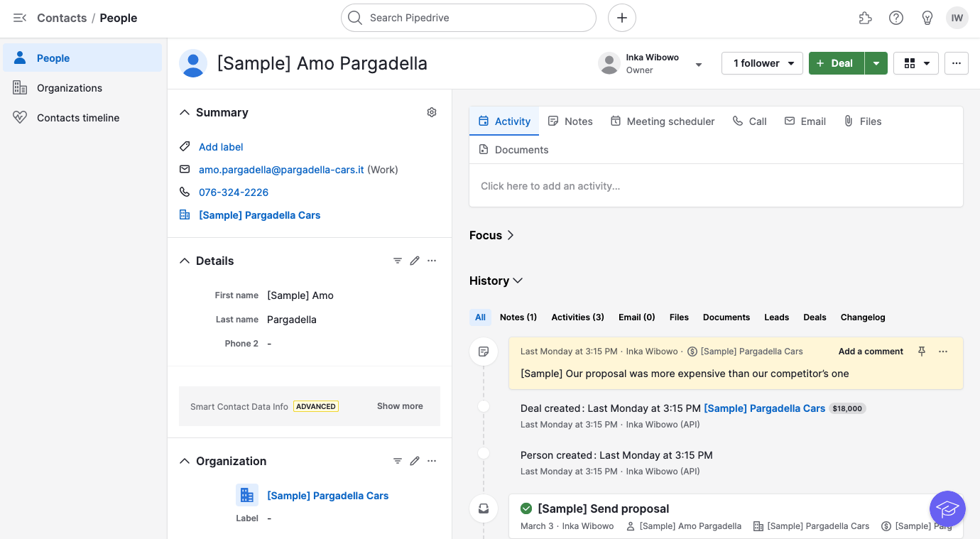Open the marketplace puzzle icon
The image size is (980, 539).
[865, 18]
